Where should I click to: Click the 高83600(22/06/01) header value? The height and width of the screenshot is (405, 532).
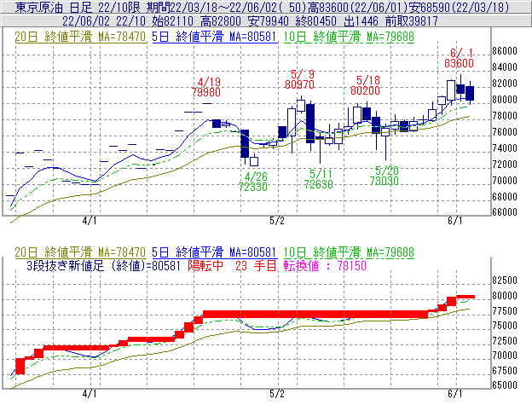pyautogui.click(x=357, y=7)
